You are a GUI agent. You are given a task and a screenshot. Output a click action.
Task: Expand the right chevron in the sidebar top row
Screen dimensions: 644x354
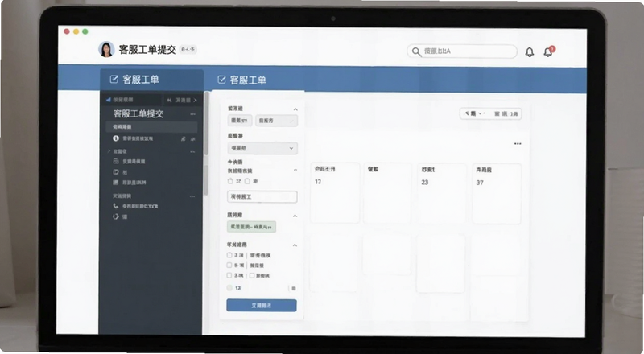(195, 101)
